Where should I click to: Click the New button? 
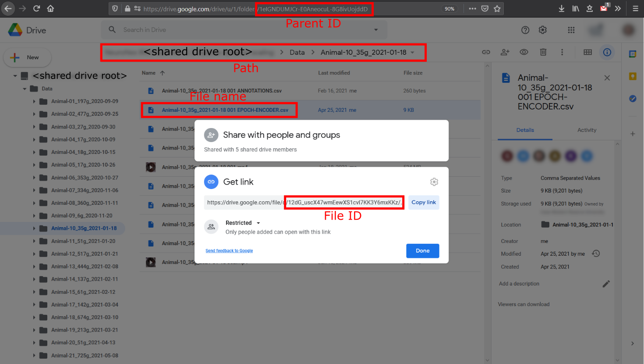tap(27, 57)
